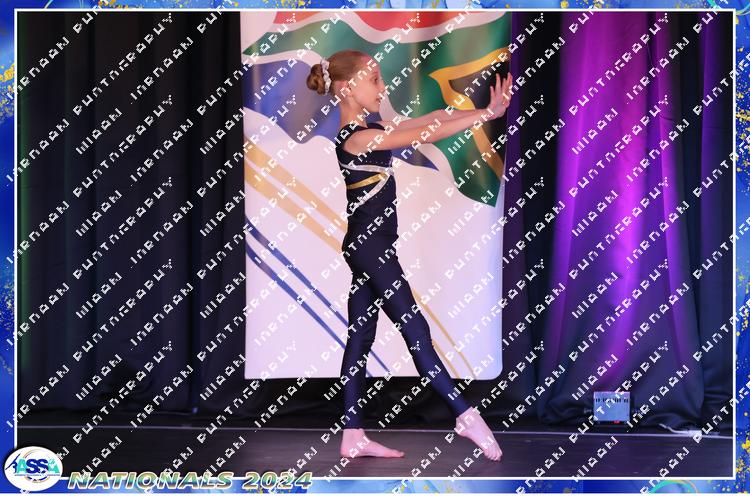Open the gymnast stage photo
This screenshot has width=750, height=500.
(x=375, y=244)
